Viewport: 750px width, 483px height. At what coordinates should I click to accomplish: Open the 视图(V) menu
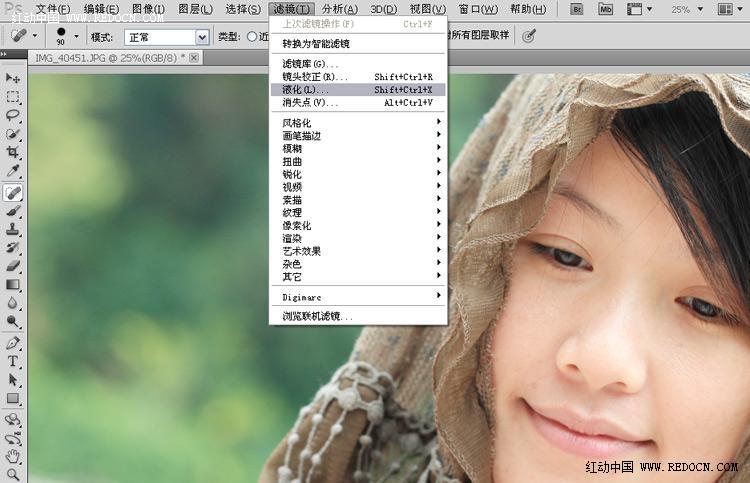tap(428, 9)
